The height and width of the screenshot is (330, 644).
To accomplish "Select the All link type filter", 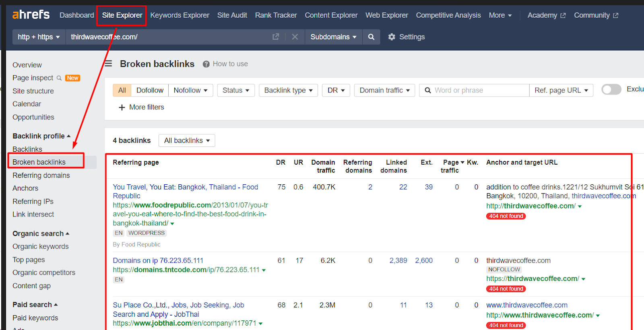I will pyautogui.click(x=122, y=90).
